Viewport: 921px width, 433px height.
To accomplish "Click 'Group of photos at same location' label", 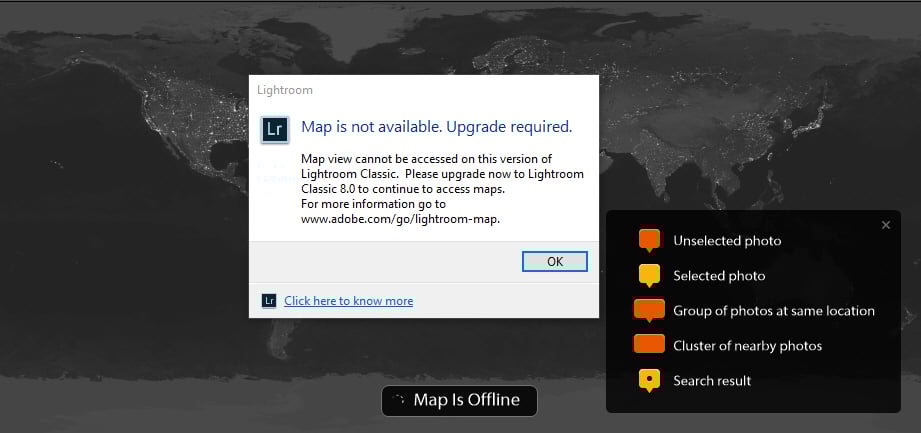I will (774, 311).
